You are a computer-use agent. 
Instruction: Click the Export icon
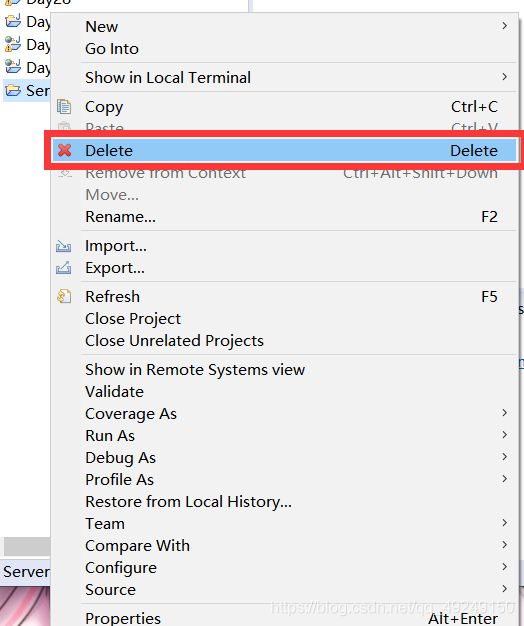(x=64, y=267)
